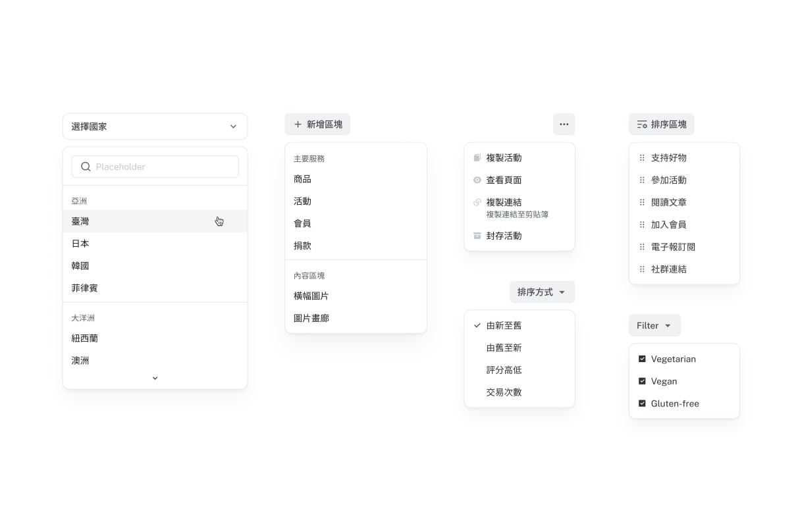
Task: Click the 新增區塊 button
Action: (x=317, y=124)
